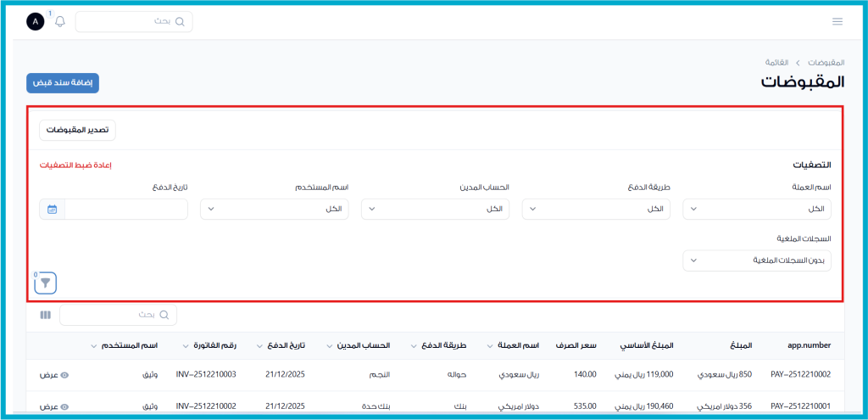868x420 pixels.
Task: Click the funnel filter icon
Action: [46, 283]
